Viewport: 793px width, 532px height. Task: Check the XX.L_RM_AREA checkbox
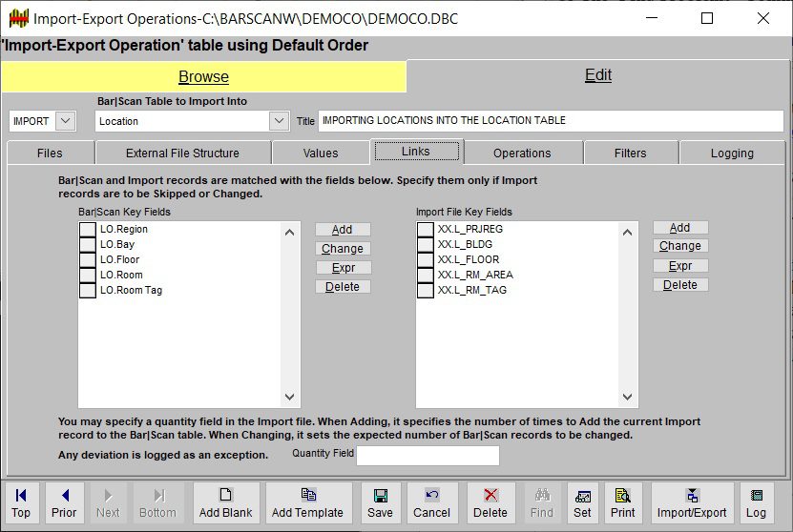pos(426,275)
